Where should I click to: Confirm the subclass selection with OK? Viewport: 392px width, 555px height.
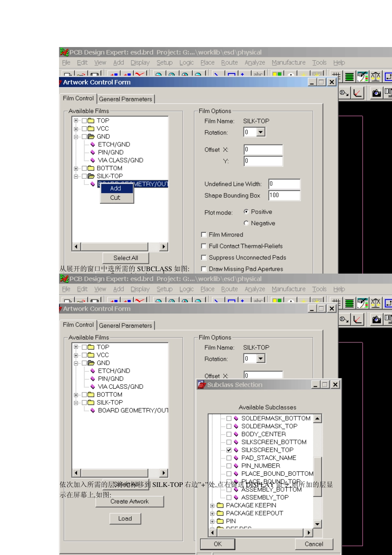tap(218, 544)
